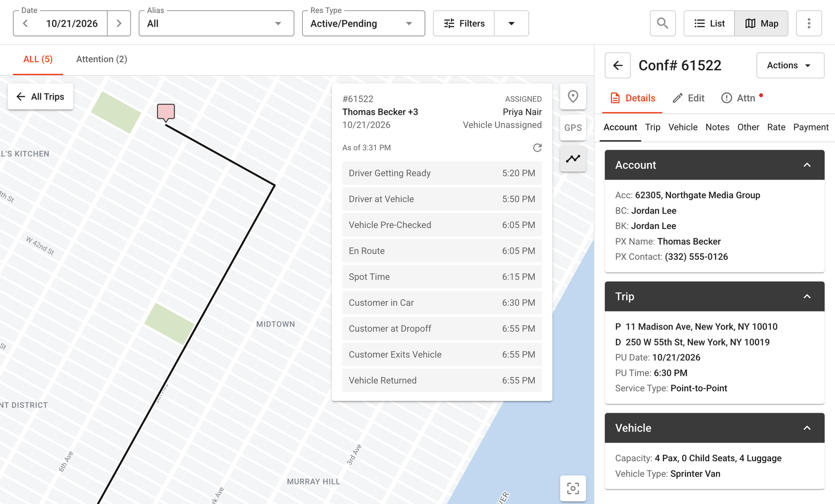The image size is (835, 504).
Task: Select the Attention (2) tab
Action: 102,59
